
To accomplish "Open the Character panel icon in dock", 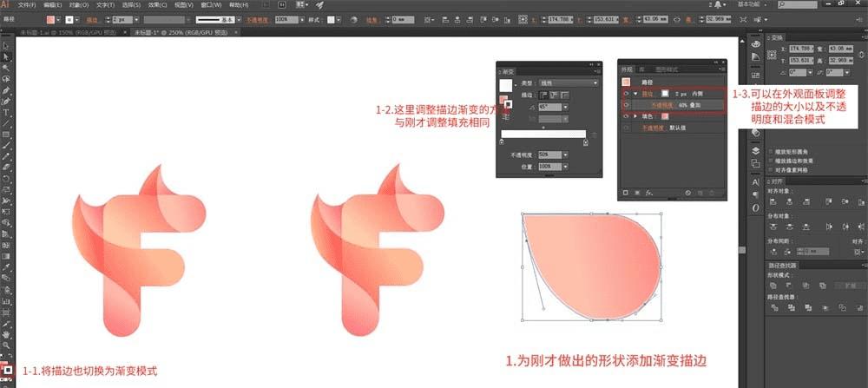I will pos(756,181).
